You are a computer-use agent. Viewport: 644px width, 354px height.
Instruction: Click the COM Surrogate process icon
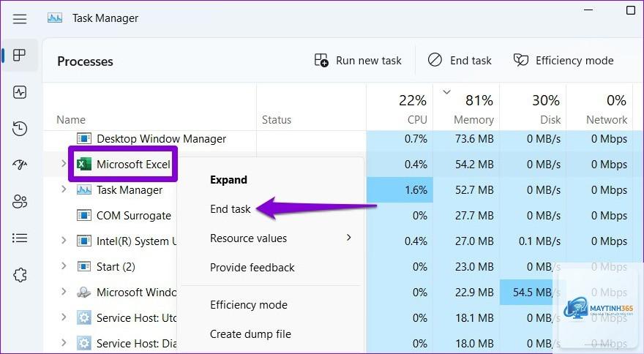tap(84, 215)
